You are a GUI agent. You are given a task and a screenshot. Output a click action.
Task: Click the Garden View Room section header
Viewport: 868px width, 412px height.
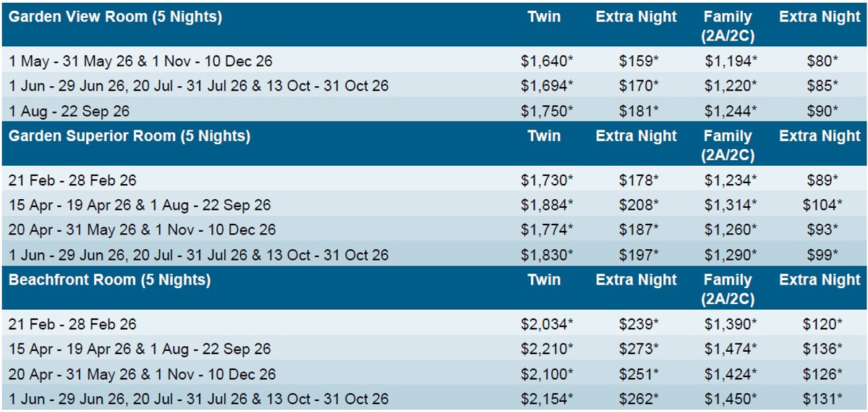pyautogui.click(x=116, y=17)
